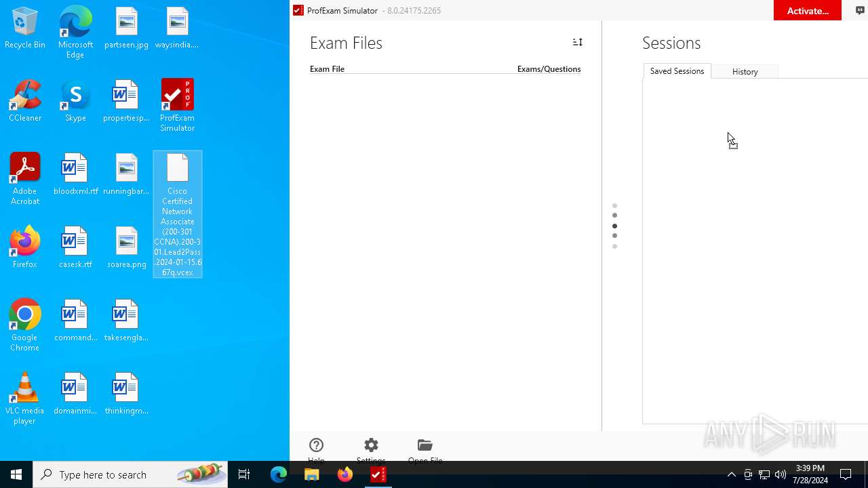Select runningbar image file on desktop
The height and width of the screenshot is (488, 868).
[x=126, y=175]
